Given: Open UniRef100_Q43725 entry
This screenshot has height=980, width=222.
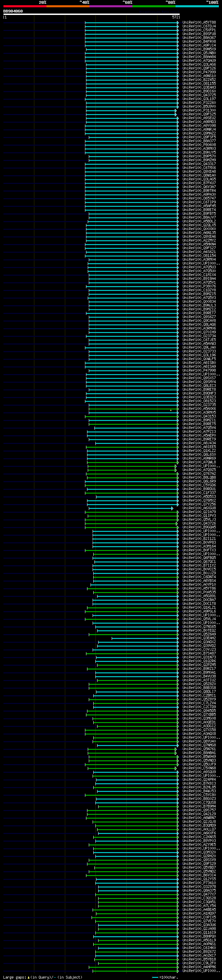Looking at the screenshot, I should (199, 95).
